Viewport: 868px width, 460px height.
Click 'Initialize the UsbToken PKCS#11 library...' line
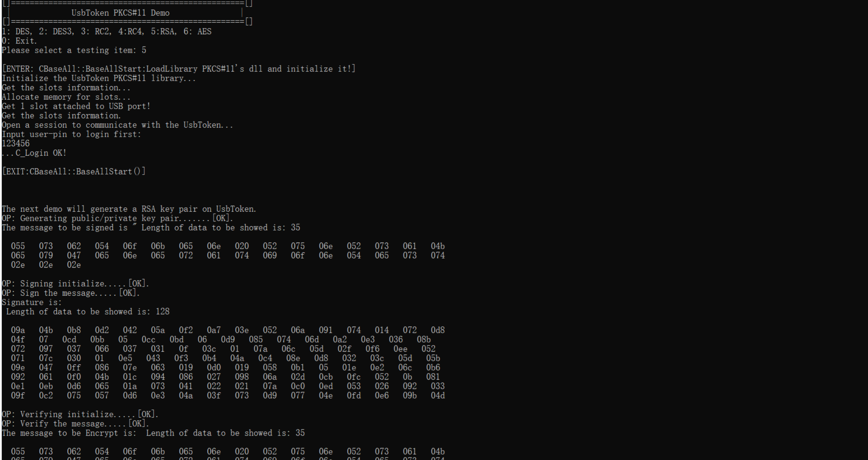[x=99, y=79]
